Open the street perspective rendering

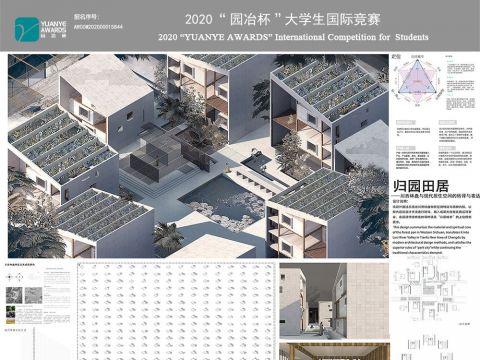[334, 300]
